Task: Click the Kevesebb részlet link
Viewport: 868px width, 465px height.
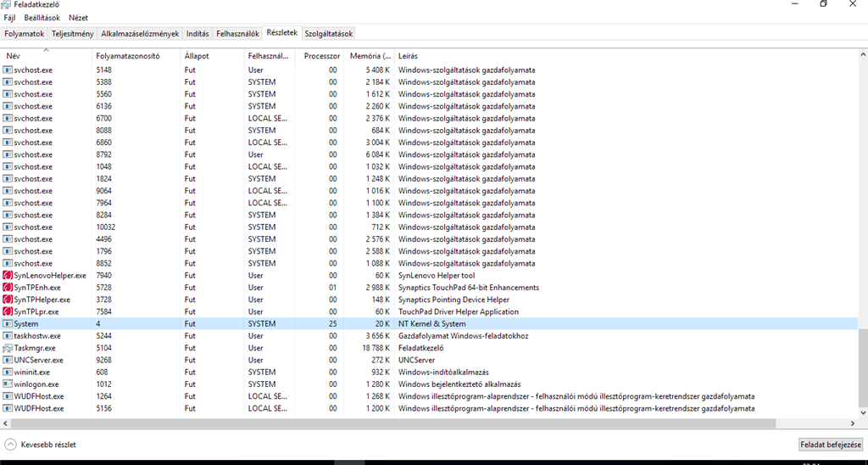Action: point(48,445)
